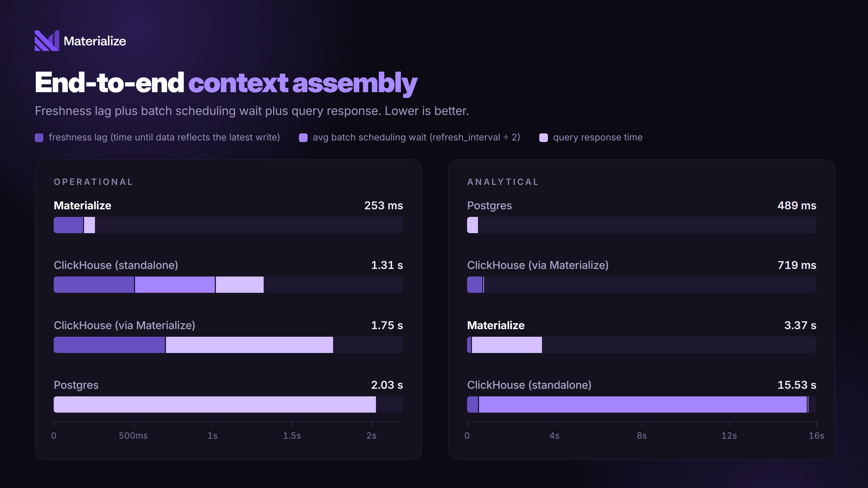Click the 'freshness lag' legend label
868x488 pixels.
[x=164, y=137]
